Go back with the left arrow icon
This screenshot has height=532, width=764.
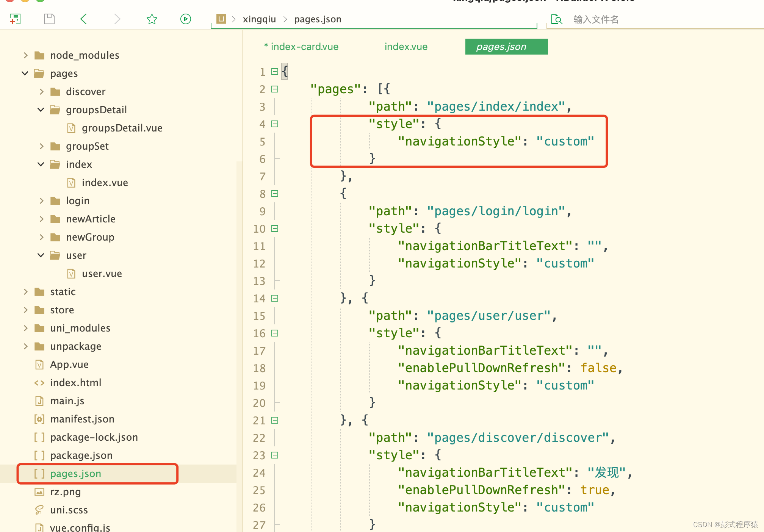point(84,19)
